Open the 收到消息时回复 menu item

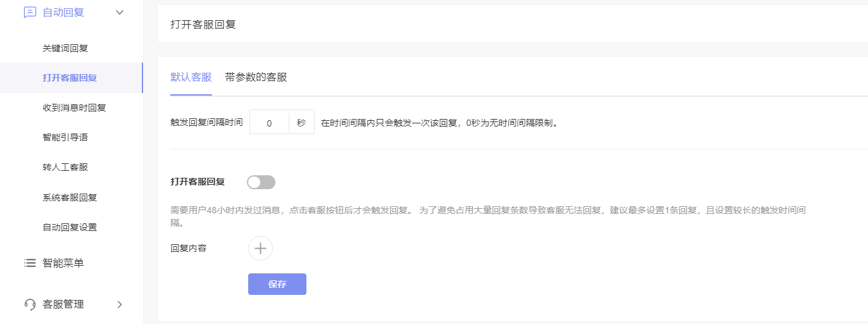(x=74, y=108)
